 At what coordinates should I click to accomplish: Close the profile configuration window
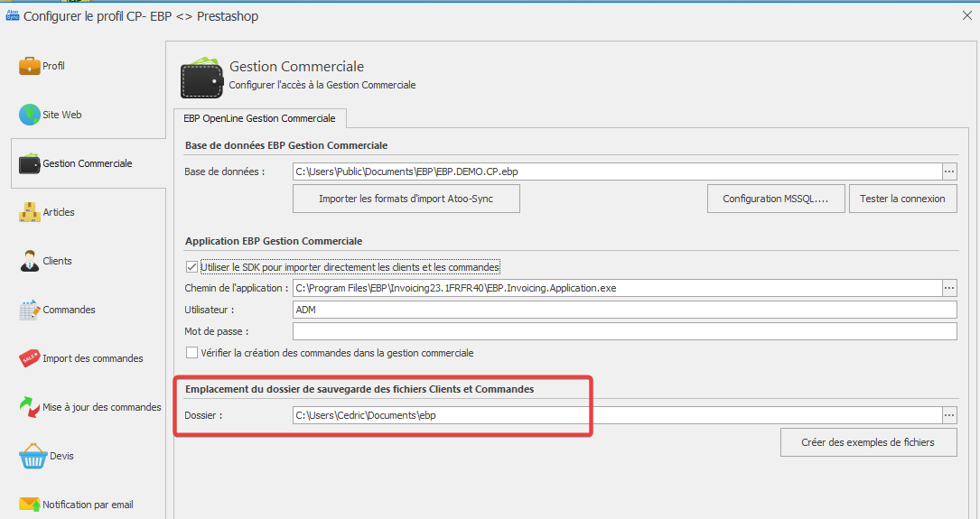966,15
